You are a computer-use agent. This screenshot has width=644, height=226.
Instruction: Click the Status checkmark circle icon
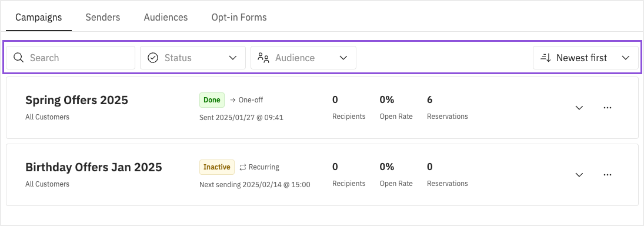[153, 58]
